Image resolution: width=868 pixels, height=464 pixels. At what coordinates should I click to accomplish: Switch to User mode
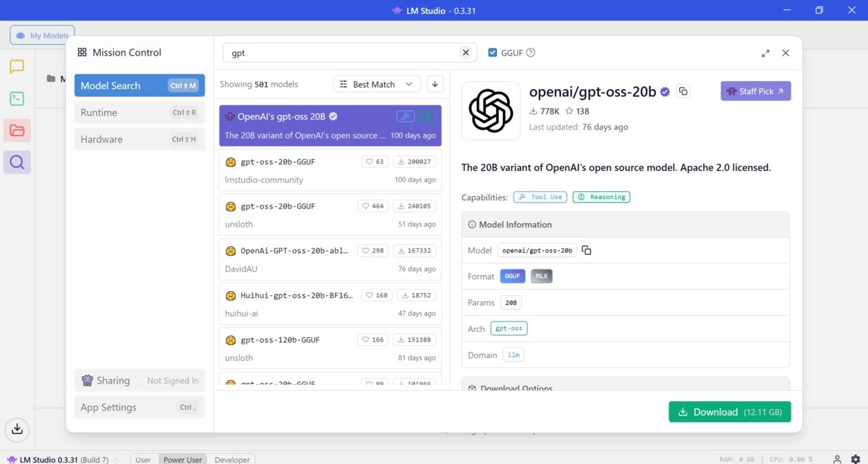(143, 460)
